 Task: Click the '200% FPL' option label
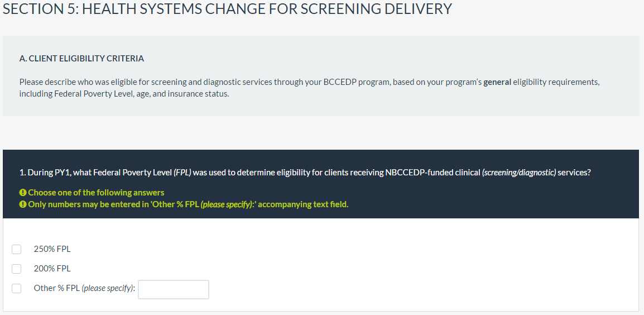pos(52,269)
